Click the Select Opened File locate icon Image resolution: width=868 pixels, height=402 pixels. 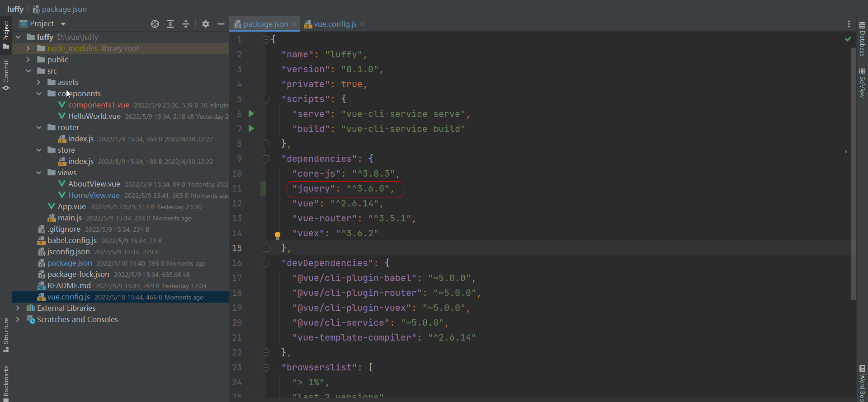coord(155,24)
